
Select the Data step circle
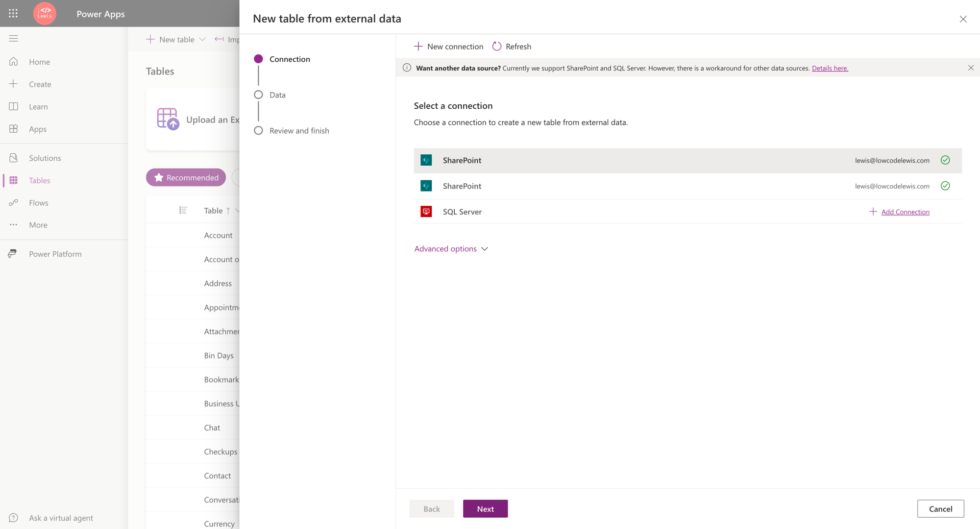point(258,95)
